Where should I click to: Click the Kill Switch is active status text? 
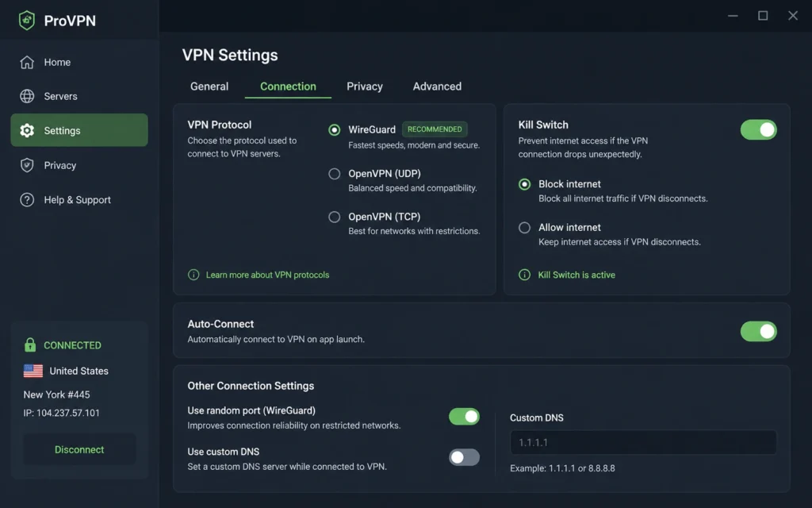click(x=576, y=275)
